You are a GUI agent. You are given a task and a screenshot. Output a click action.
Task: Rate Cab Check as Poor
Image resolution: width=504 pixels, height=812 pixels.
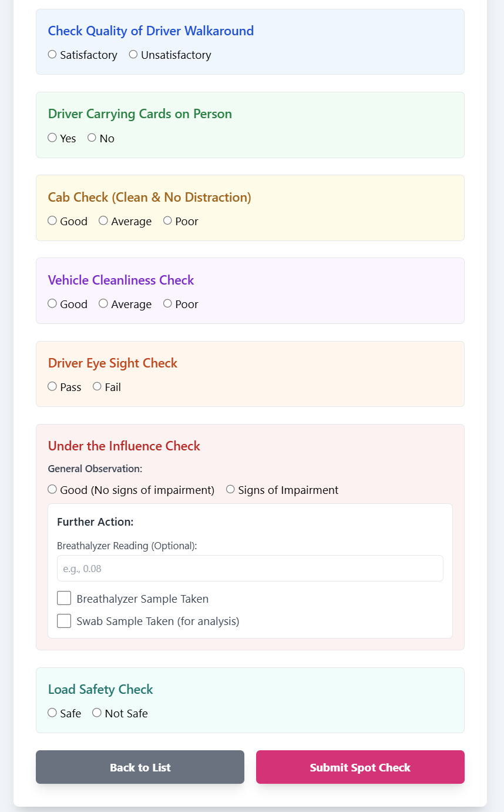point(167,220)
